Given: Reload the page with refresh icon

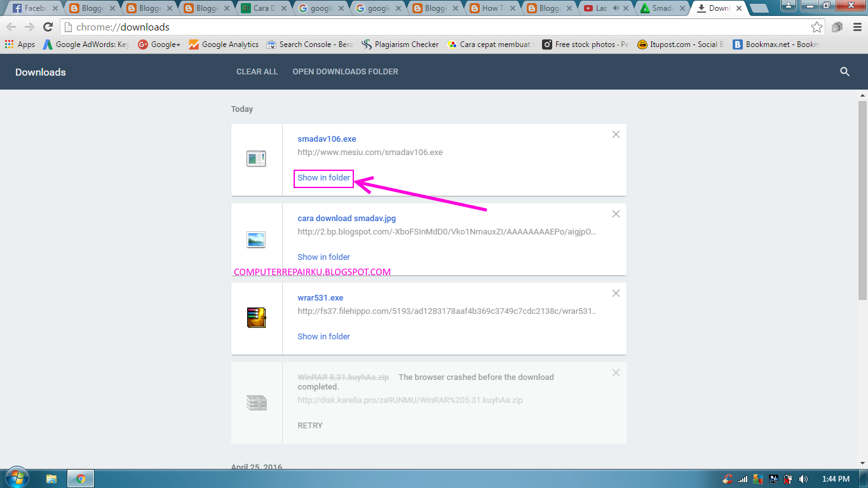Looking at the screenshot, I should (48, 27).
